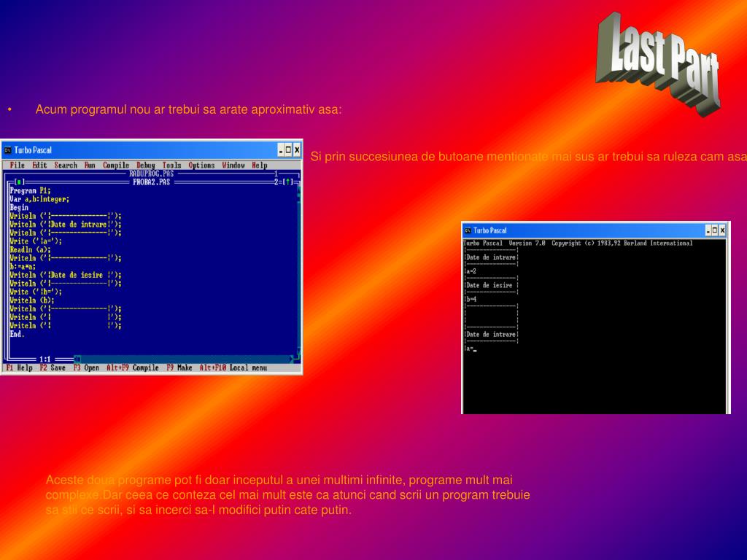Viewport: 747px width, 560px height.
Task: Click Alt+F10 Local menu in status bar
Action: click(233, 367)
